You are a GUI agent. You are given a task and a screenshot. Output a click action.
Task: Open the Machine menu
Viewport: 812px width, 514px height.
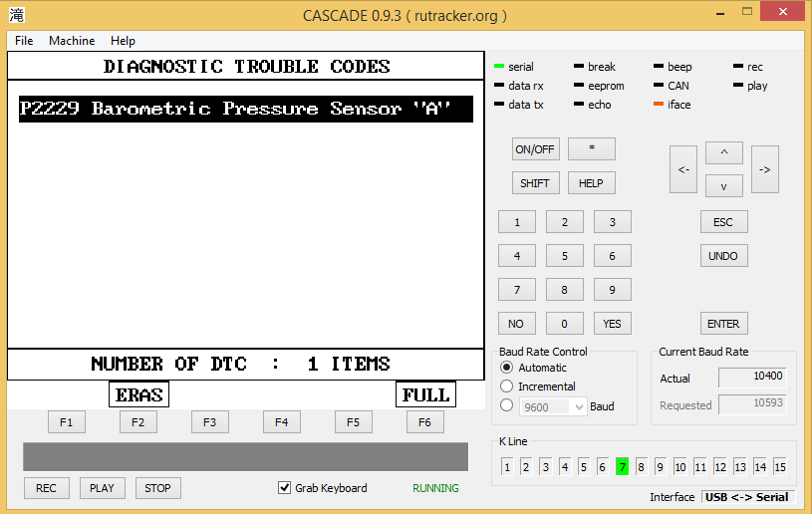[72, 41]
